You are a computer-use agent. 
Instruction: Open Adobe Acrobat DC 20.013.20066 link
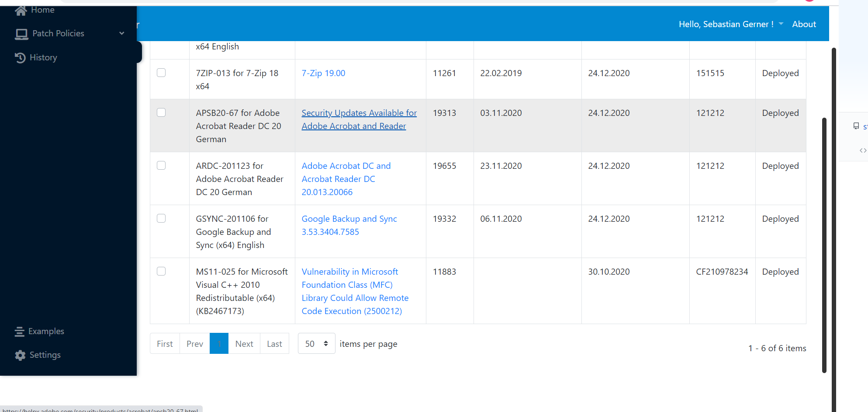pyautogui.click(x=346, y=179)
